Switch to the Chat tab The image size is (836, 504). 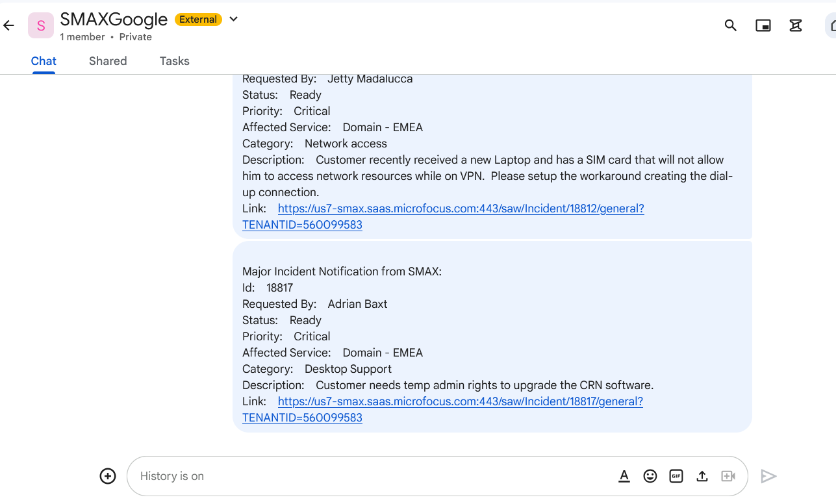point(44,61)
